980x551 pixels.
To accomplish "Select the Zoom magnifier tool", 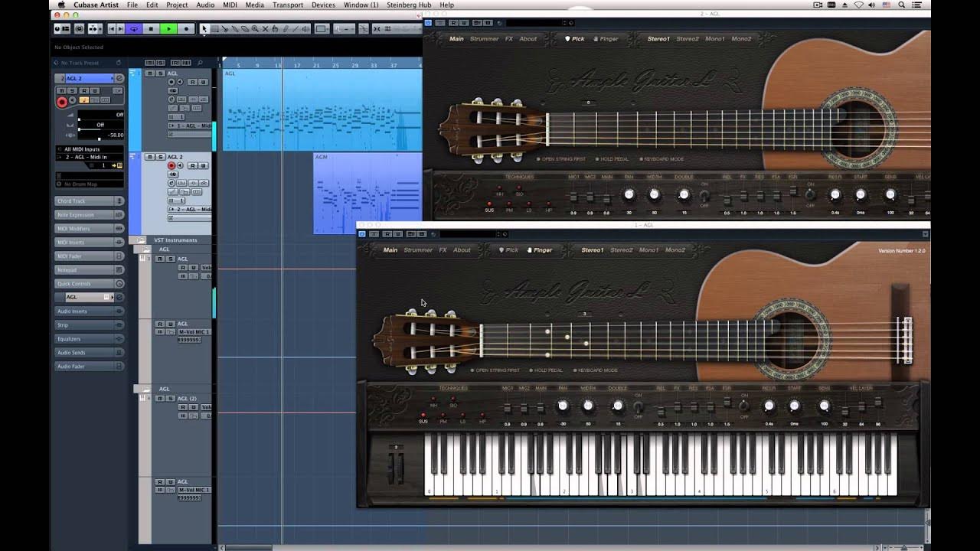I will click(255, 29).
